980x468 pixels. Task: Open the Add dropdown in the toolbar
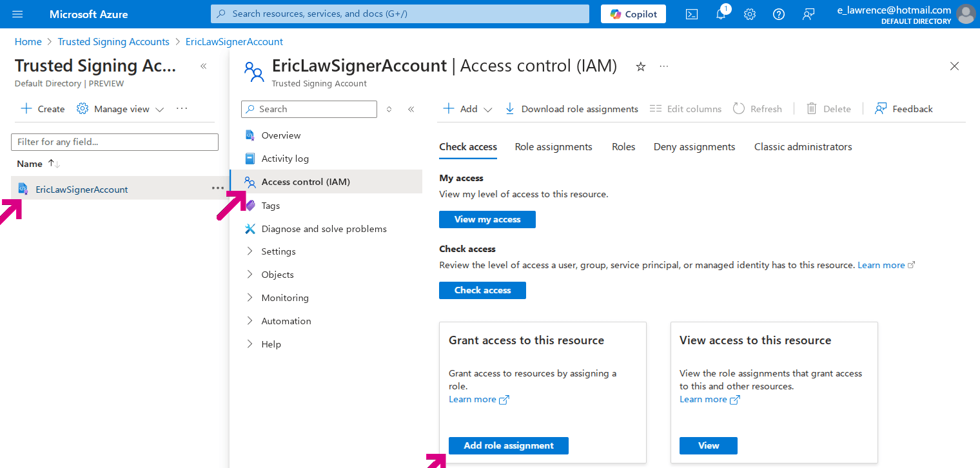[x=468, y=109]
